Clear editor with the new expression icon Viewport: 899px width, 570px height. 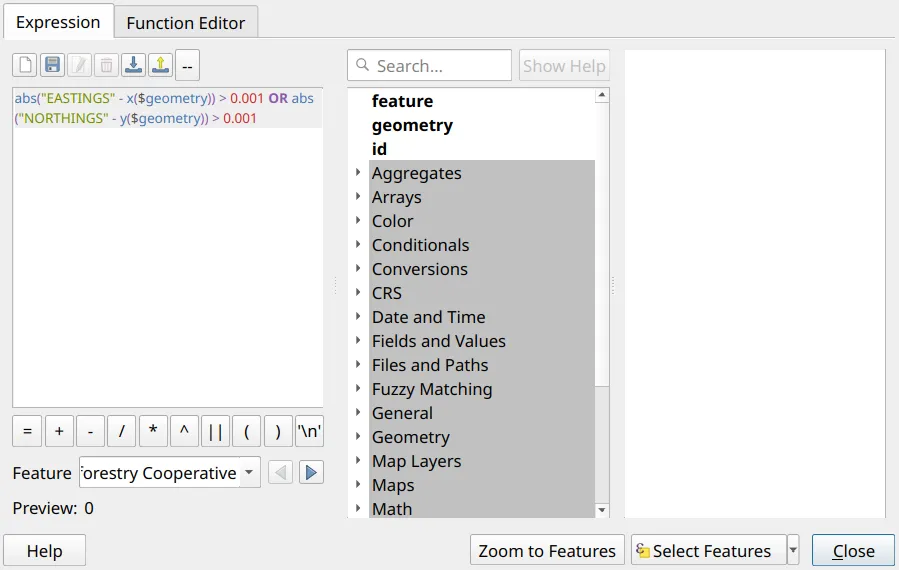tap(25, 65)
